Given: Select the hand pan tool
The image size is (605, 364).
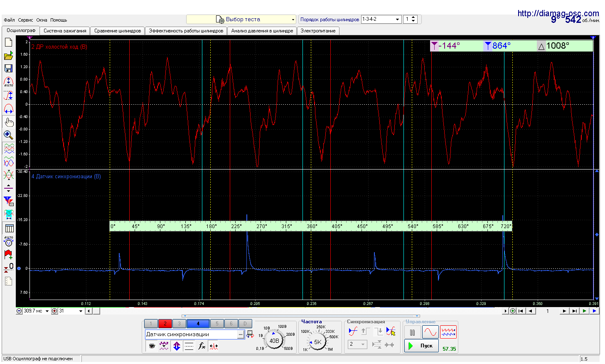Looking at the screenshot, I should pyautogui.click(x=9, y=122).
